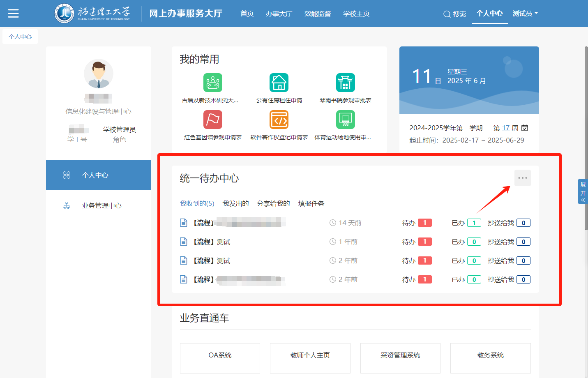Go to 办事大厅 in top navigation
Screen dimensions: 588x378
click(279, 14)
